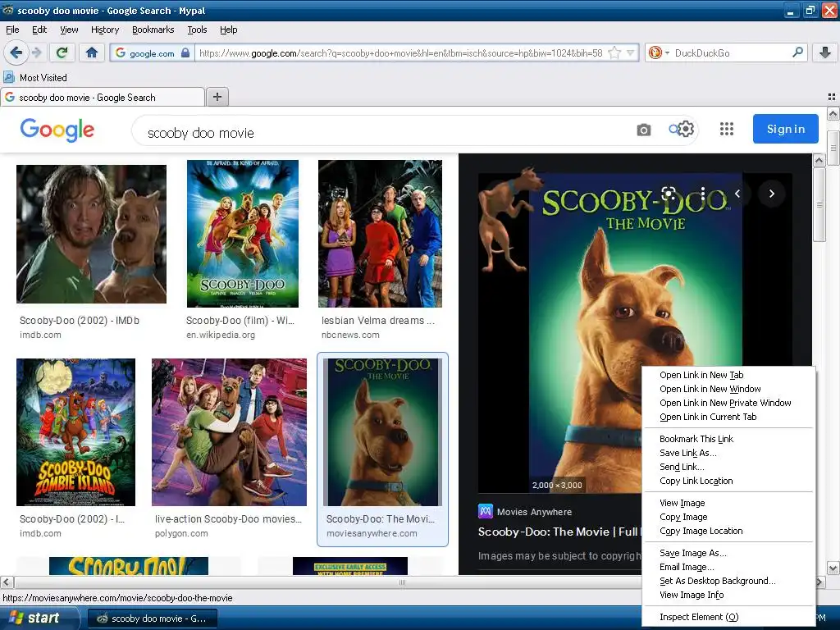Choose Bookmark This Link
The height and width of the screenshot is (630, 840).
point(696,439)
